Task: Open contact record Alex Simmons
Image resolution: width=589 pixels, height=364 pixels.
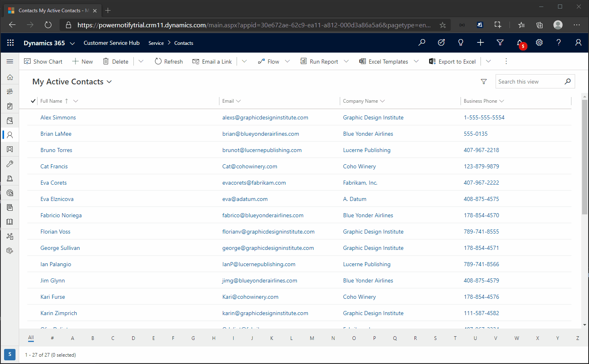Action: point(58,117)
